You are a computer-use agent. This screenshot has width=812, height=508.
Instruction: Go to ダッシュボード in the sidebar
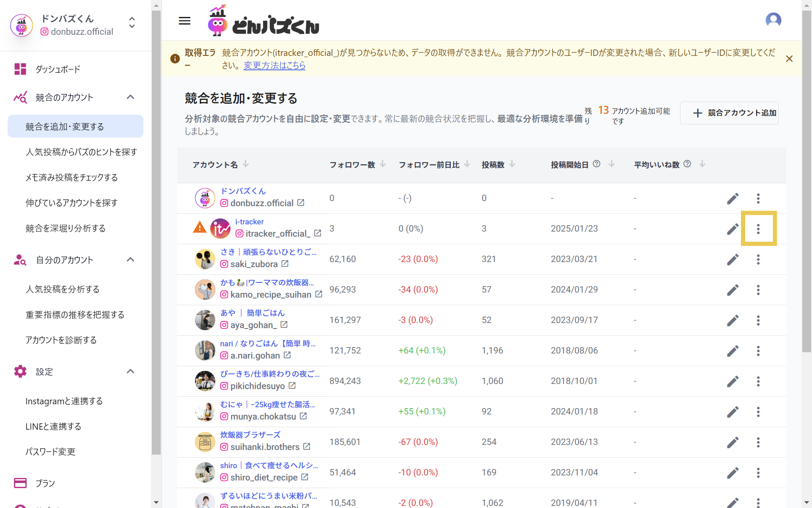click(x=58, y=69)
